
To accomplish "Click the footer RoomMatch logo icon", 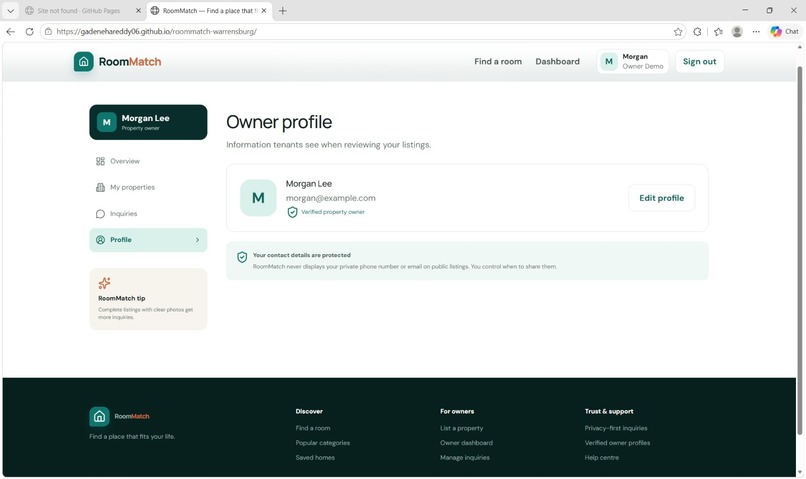I will coord(99,417).
